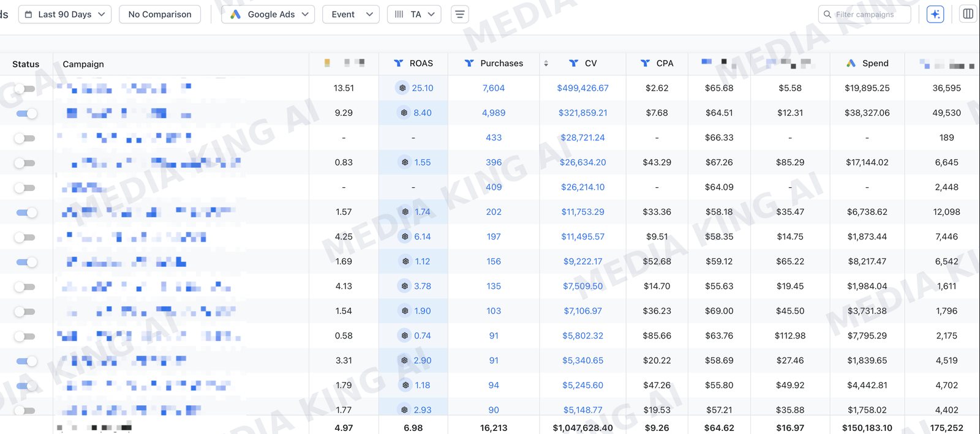This screenshot has height=434, width=980.
Task: Click the round icon beside ROAS 3.78
Action: click(405, 286)
